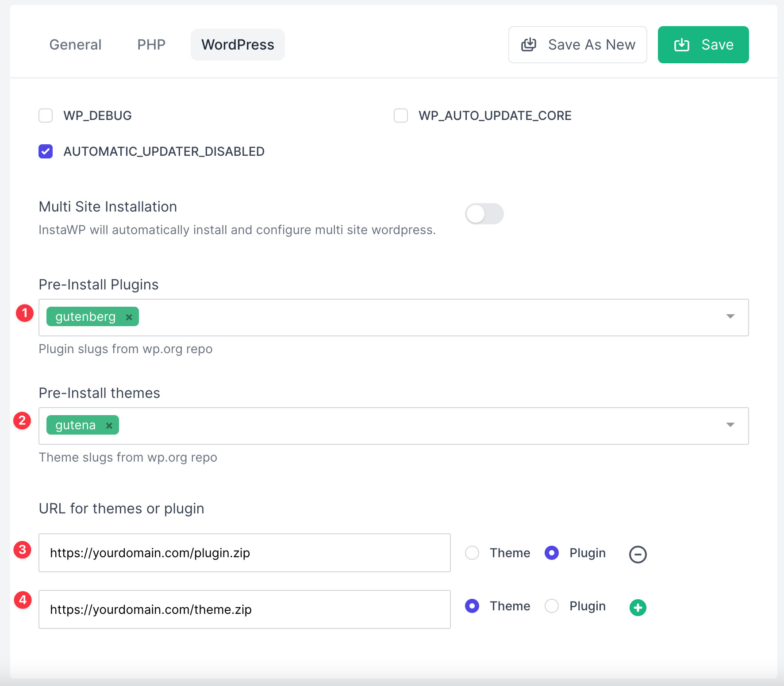Remove the plugin.zip URL row with minus icon
This screenshot has width=784, height=686.
[x=638, y=554]
